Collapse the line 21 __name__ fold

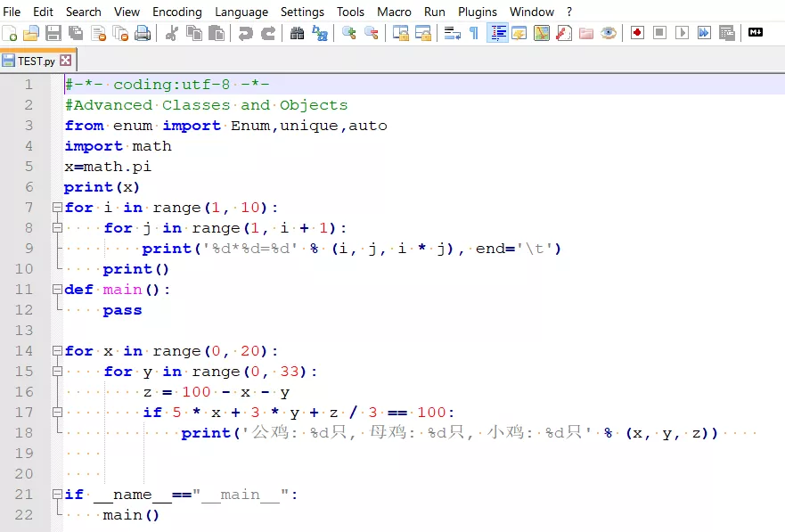(x=58, y=495)
